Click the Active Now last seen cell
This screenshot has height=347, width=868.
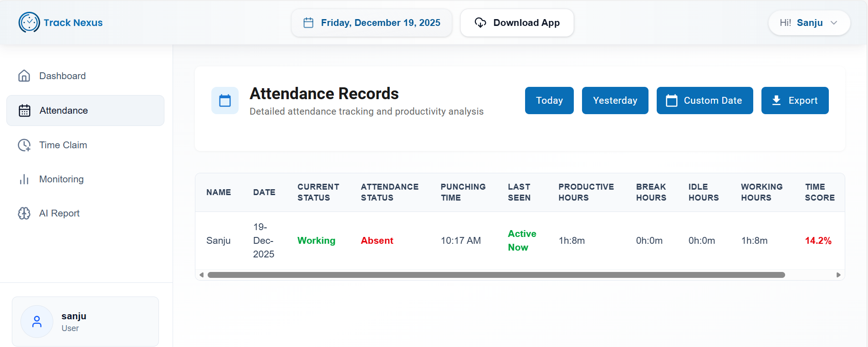[522, 241]
